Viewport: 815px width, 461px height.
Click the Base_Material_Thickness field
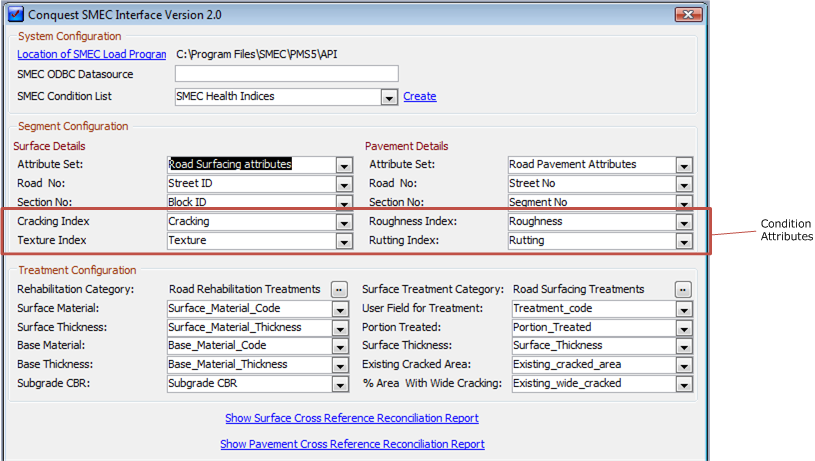coord(249,364)
